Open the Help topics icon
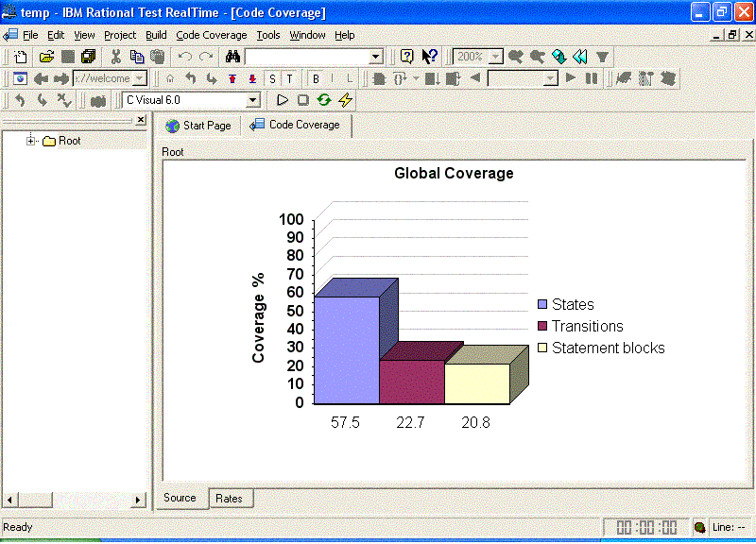The image size is (756, 544). pyautogui.click(x=407, y=57)
